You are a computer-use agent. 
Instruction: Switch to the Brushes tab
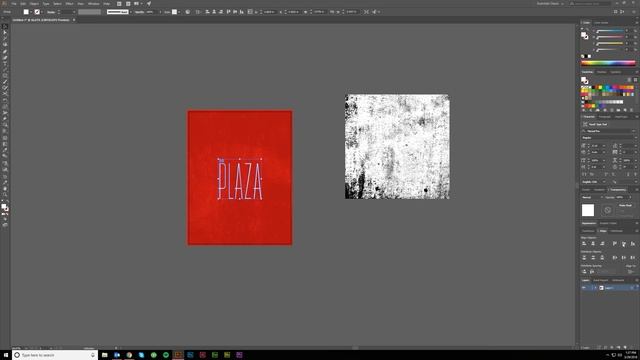click(602, 72)
